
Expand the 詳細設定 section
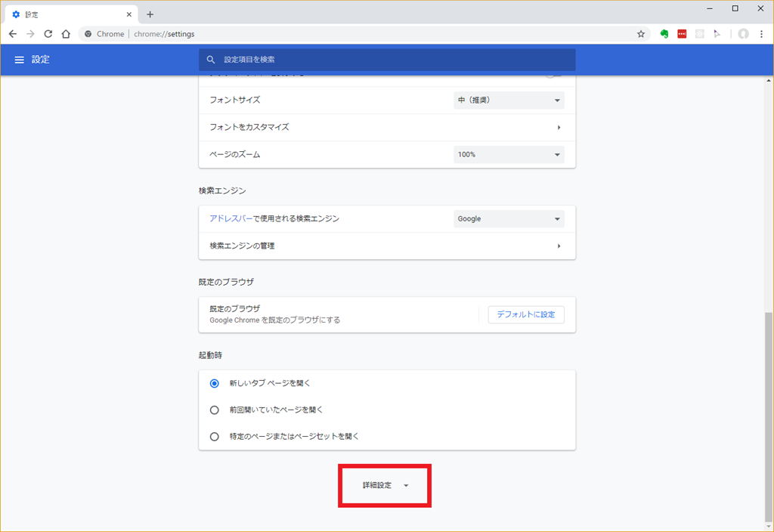point(385,486)
